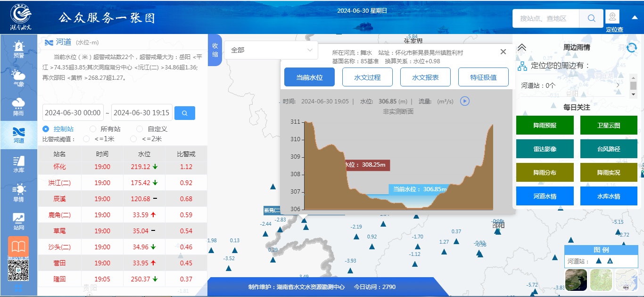Select the 所有站 radio button
Screen dimensions: 644x297
click(x=93, y=129)
